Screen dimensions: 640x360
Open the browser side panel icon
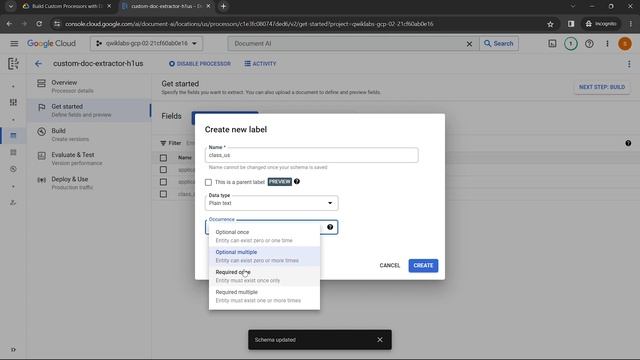click(571, 24)
